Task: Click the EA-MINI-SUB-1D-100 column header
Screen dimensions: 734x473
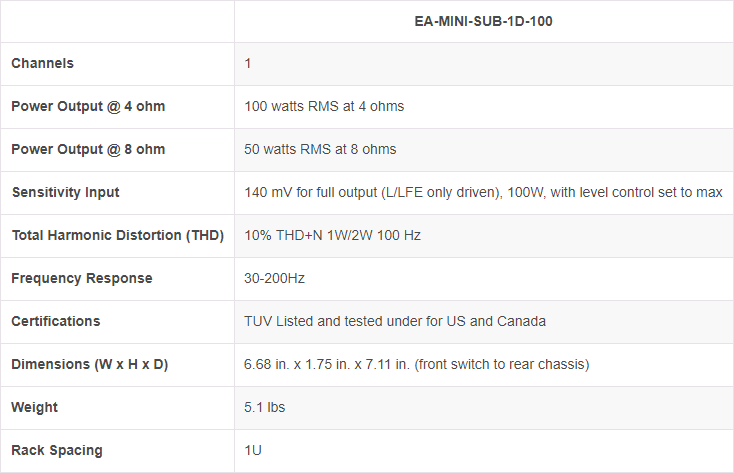Action: pos(483,20)
